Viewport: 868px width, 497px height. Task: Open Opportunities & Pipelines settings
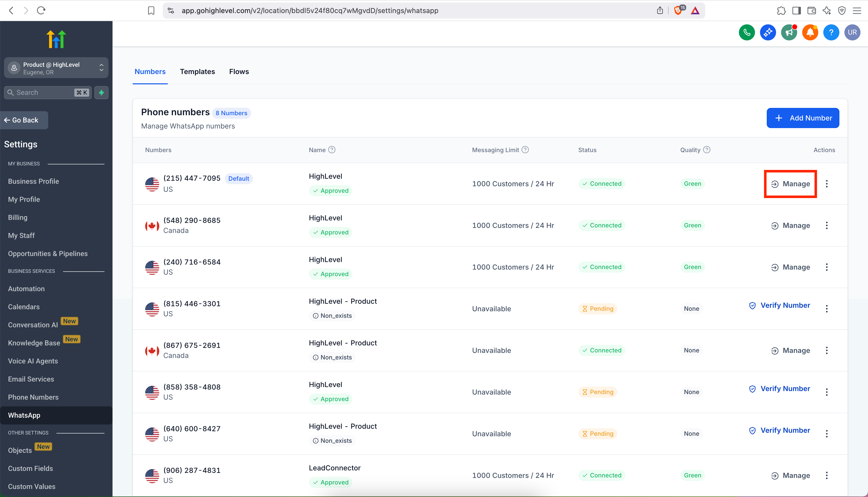(x=48, y=254)
